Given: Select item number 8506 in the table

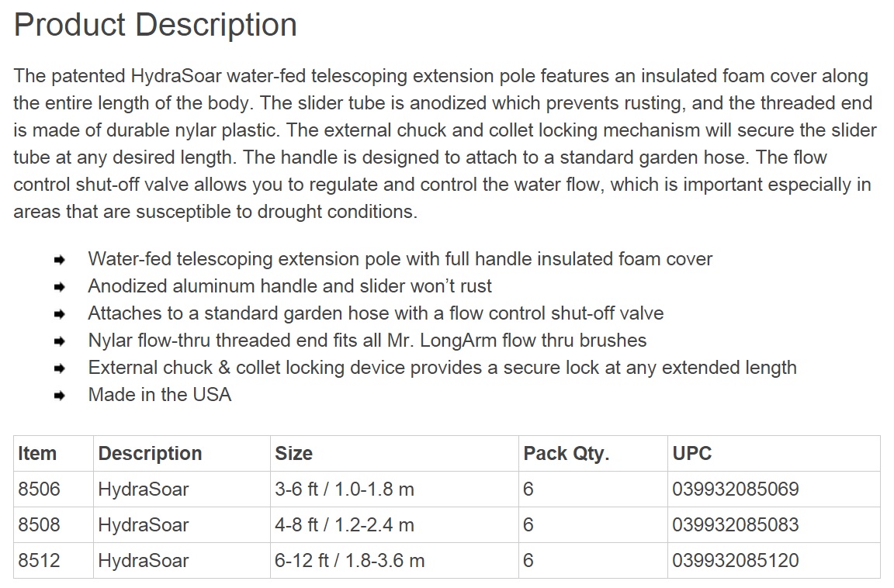Looking at the screenshot, I should point(39,489).
